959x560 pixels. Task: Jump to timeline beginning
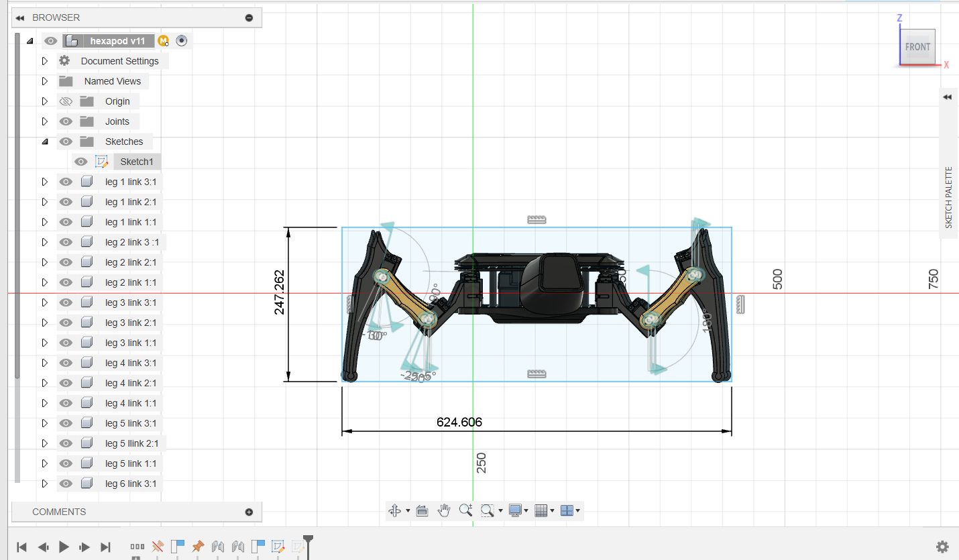tap(21, 547)
